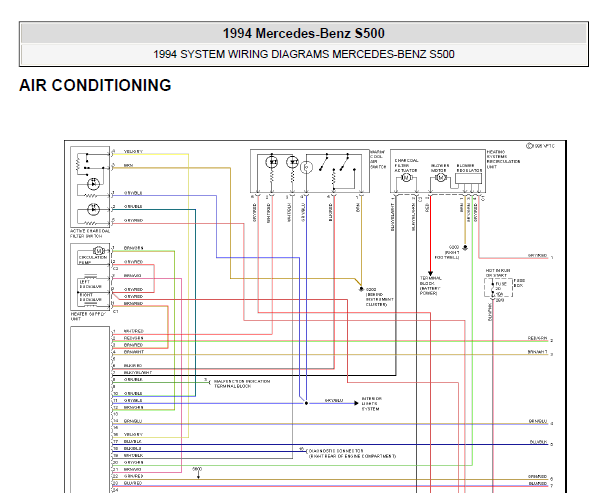Click the 'Right Duovalve' label
This screenshot has width=603, height=493.
pos(90,297)
